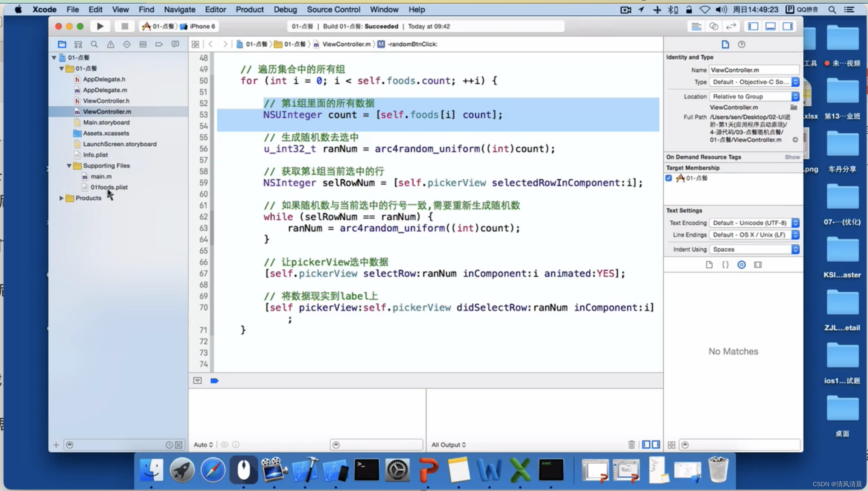Open the Source Control menu
The height and width of the screenshot is (491, 868).
pyautogui.click(x=333, y=9)
